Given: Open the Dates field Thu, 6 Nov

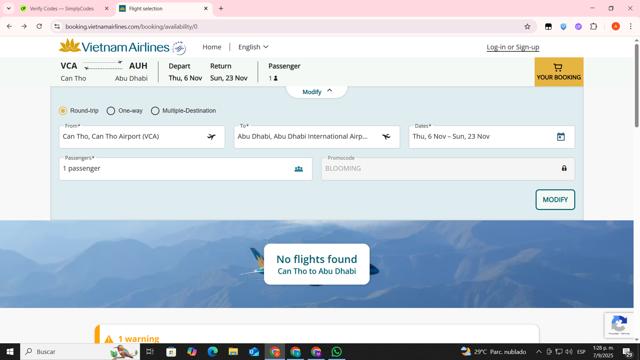Looking at the screenshot, I should coord(492,137).
